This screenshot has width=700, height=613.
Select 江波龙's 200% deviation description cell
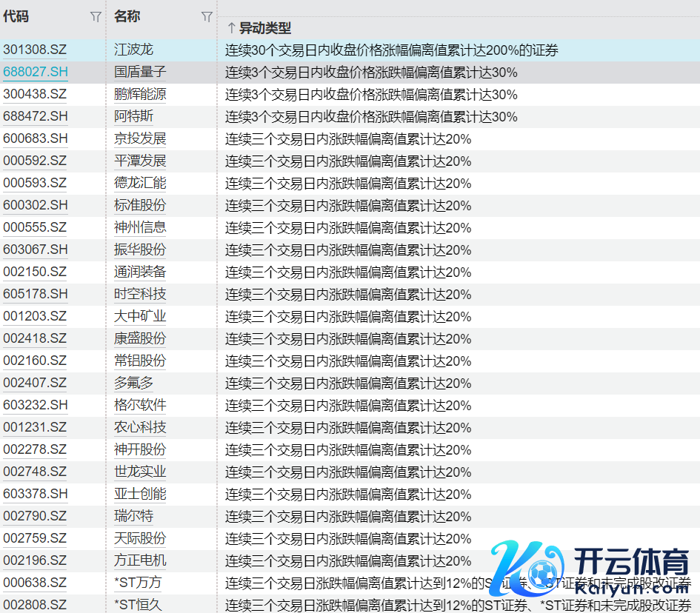click(x=391, y=50)
